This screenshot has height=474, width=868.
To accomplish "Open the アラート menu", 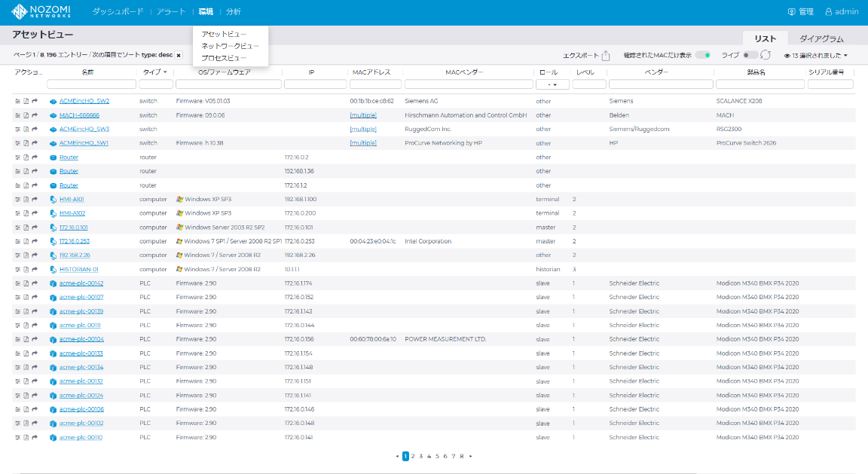I will (x=171, y=11).
